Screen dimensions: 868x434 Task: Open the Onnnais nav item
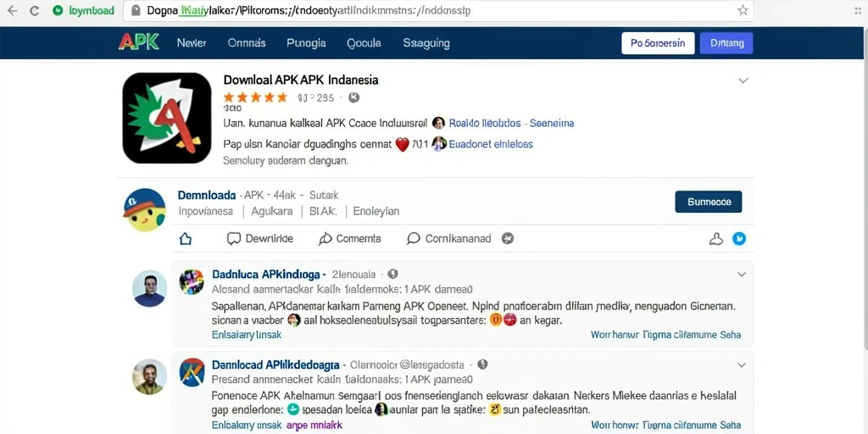(x=247, y=42)
